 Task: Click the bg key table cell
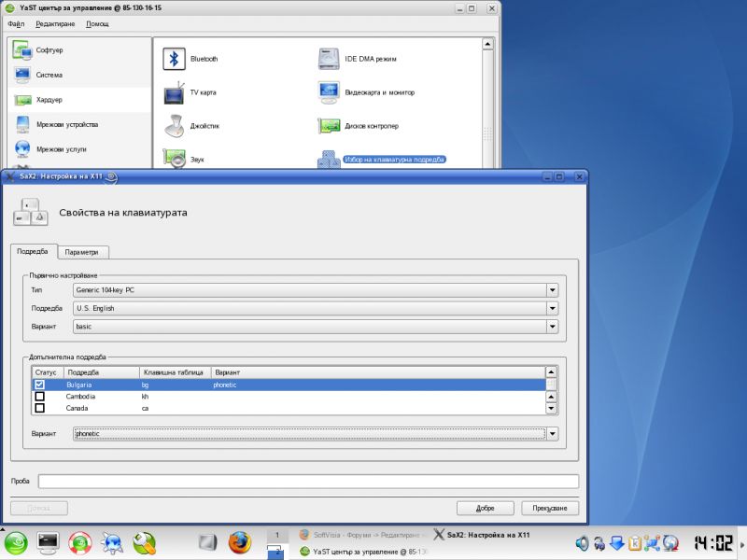(146, 385)
